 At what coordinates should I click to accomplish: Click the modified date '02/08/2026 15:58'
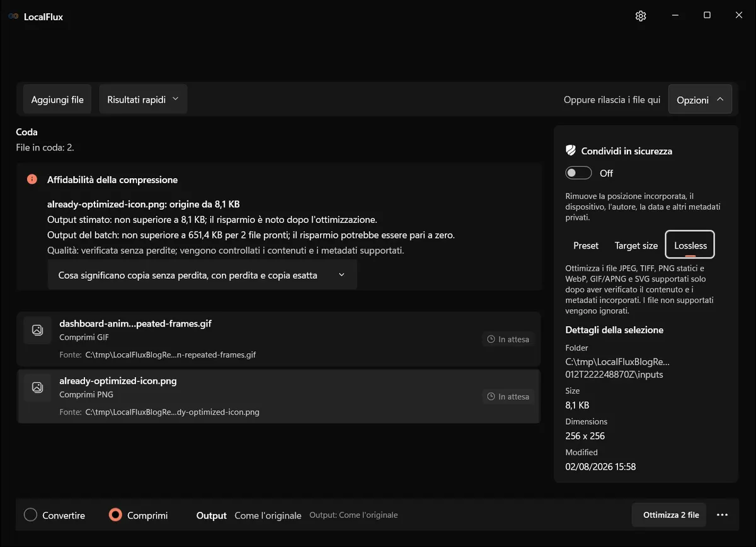(x=600, y=466)
